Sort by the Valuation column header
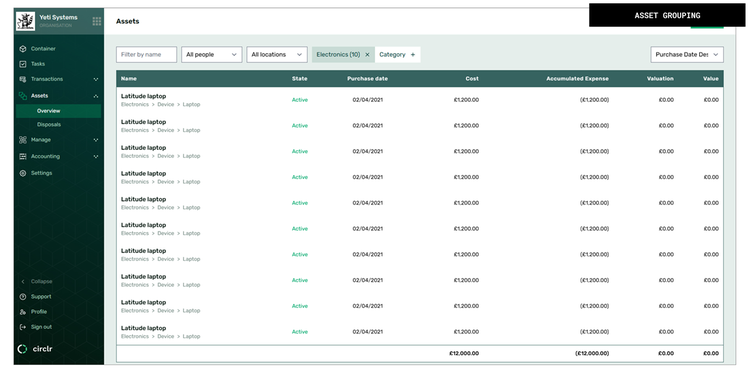The height and width of the screenshot is (373, 750). [x=660, y=78]
